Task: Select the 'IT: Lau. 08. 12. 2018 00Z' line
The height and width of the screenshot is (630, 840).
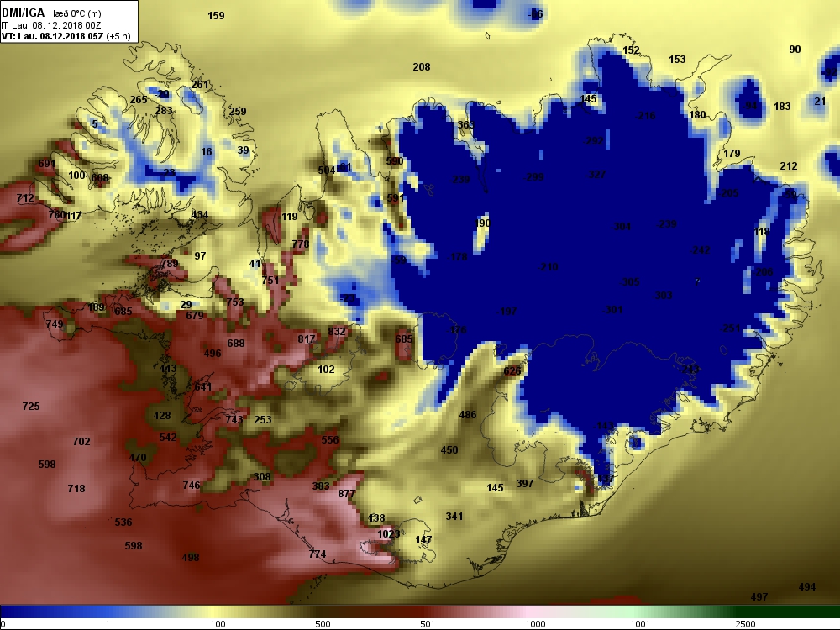Action: 51,25
